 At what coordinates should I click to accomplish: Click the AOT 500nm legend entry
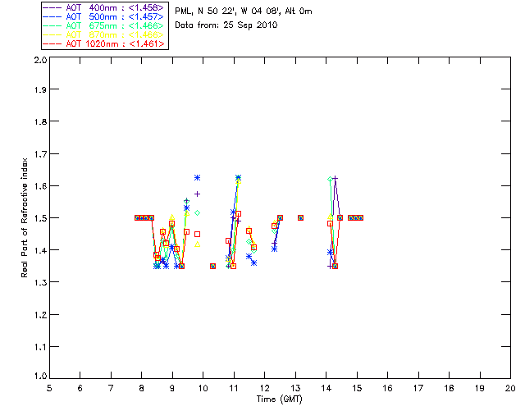[x=104, y=16]
